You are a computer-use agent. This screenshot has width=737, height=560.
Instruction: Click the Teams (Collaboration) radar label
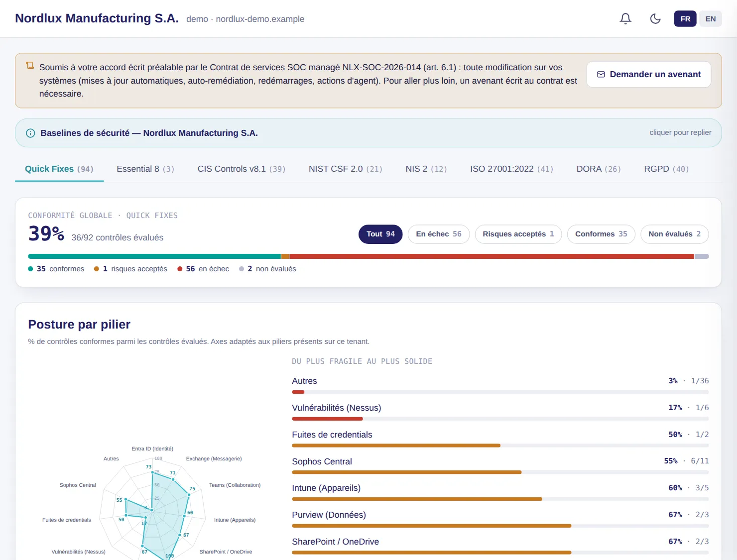(x=235, y=485)
